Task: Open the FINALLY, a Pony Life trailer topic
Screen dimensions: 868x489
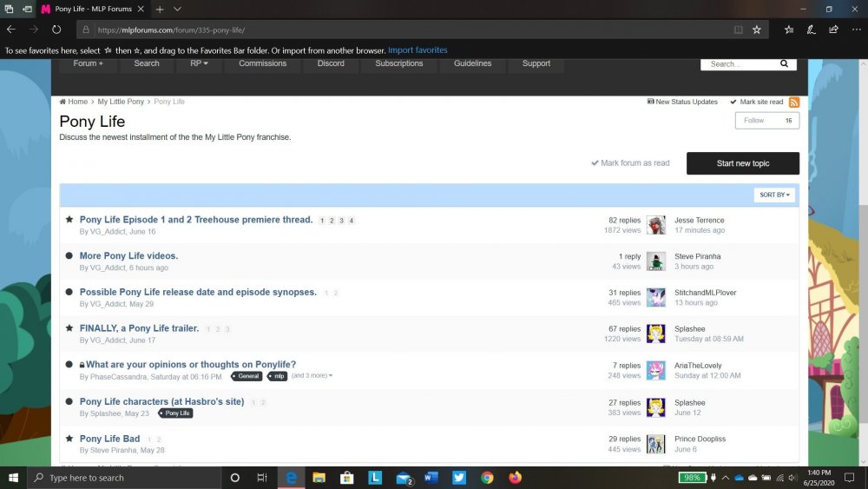Action: coord(139,327)
